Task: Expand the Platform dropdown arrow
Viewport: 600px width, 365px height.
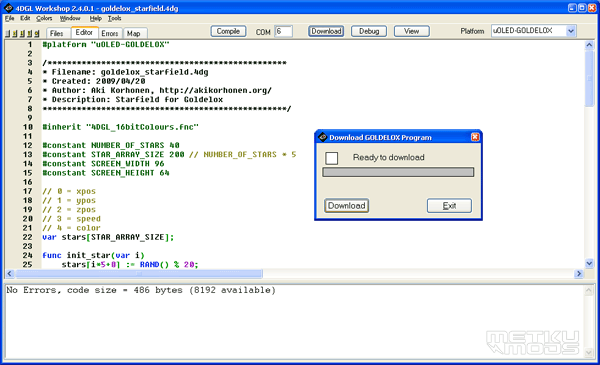Action: click(571, 31)
